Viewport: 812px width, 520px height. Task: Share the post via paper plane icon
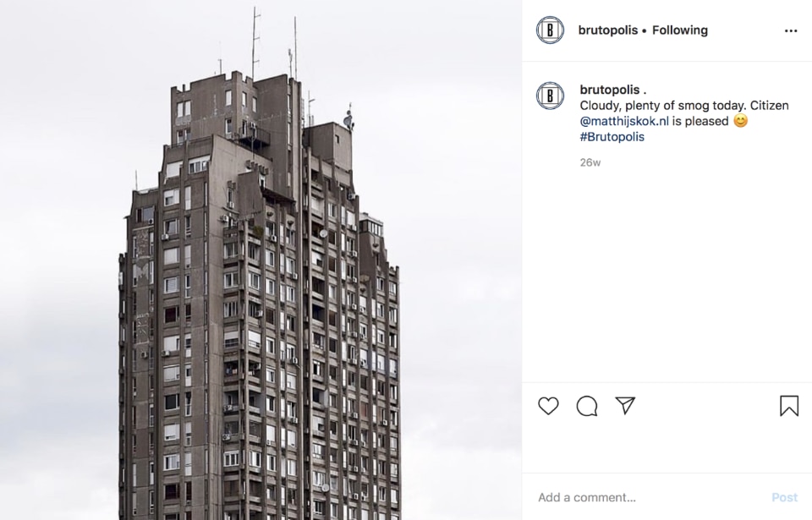tap(625, 406)
